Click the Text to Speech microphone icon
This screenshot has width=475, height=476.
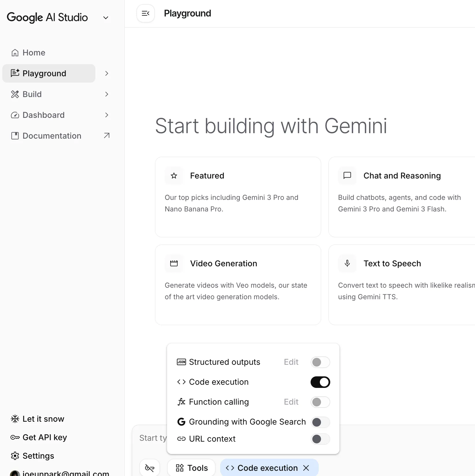(347, 263)
